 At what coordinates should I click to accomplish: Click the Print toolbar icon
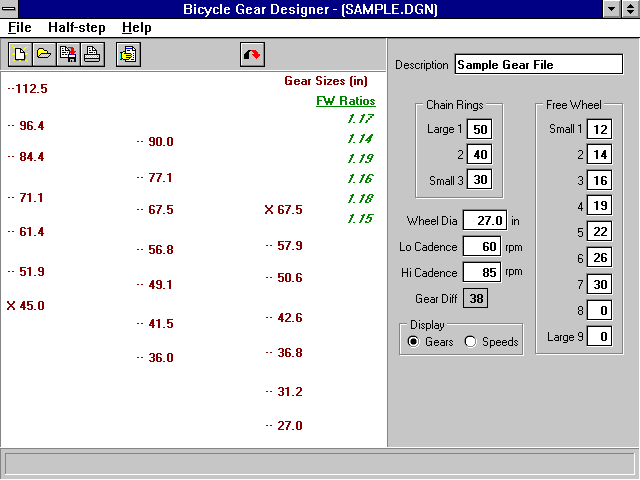pyautogui.click(x=91, y=54)
